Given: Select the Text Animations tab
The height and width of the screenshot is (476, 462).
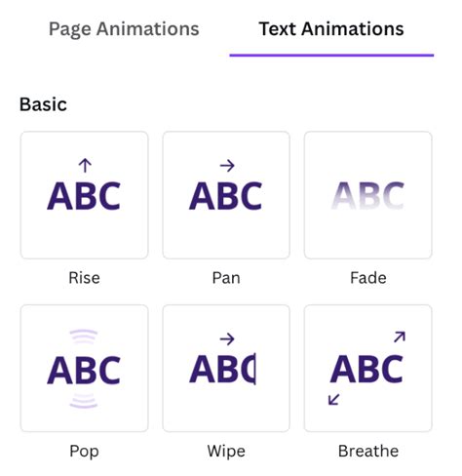Looking at the screenshot, I should click(x=331, y=29).
